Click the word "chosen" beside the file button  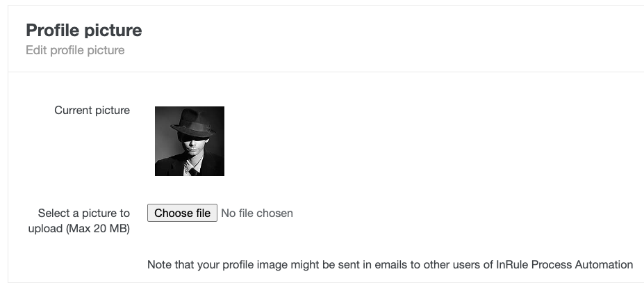tap(274, 213)
